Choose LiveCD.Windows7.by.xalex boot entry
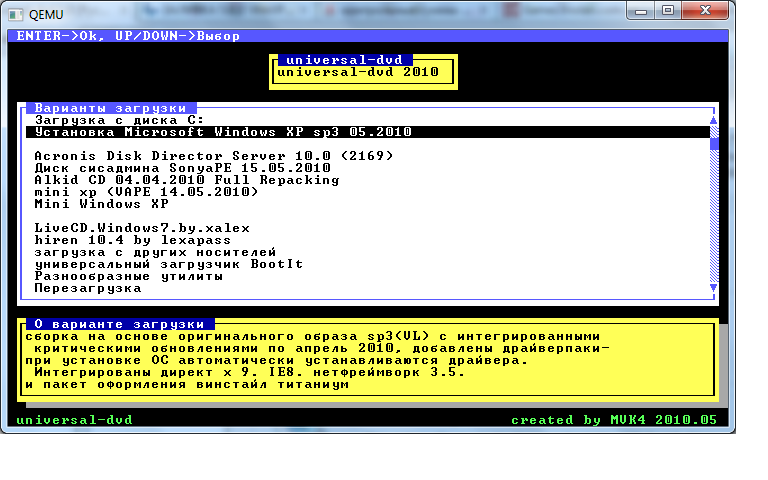Image resolution: width=768 pixels, height=480 pixels. pos(142,228)
